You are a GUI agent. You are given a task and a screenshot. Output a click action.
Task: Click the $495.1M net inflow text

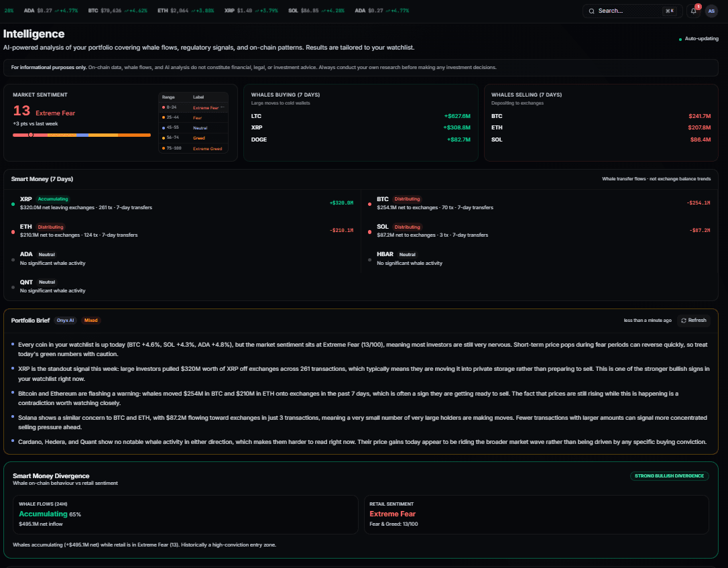coord(41,524)
